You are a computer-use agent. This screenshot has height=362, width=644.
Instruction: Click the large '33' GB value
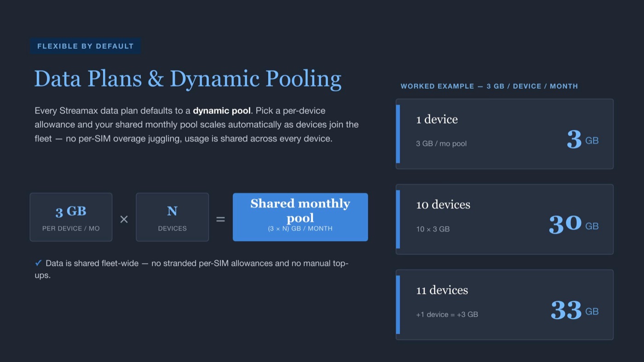566,310
